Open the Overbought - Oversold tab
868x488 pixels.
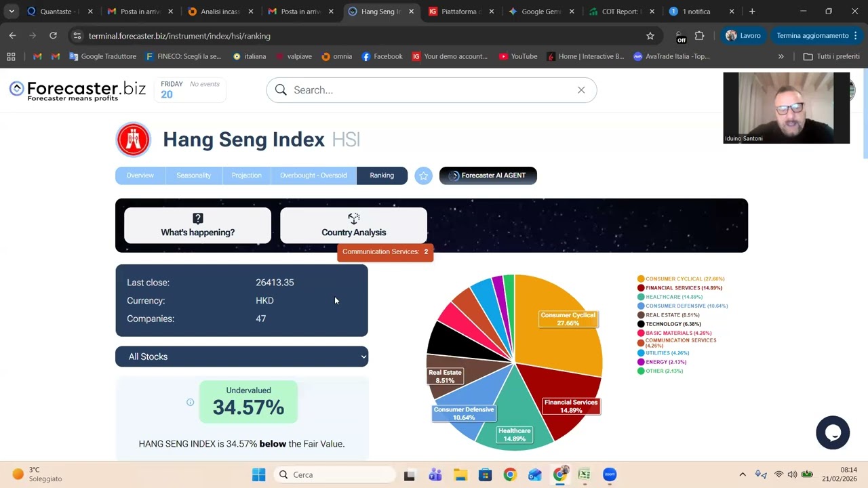pyautogui.click(x=313, y=176)
